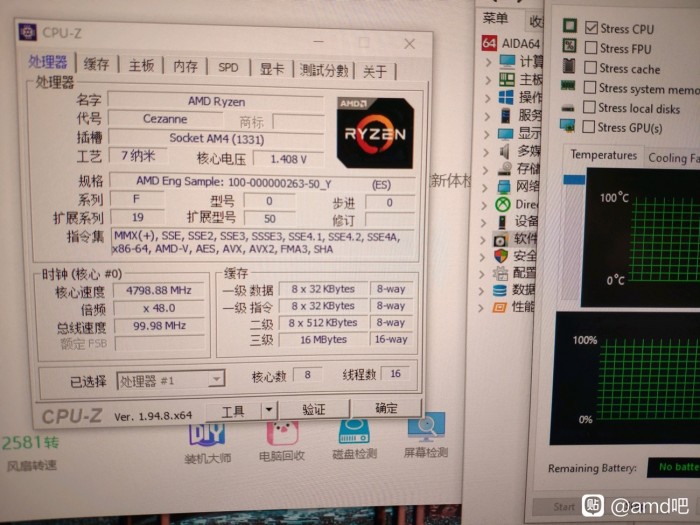Click the 验证 button in CPU-Z
Image resolution: width=700 pixels, height=525 pixels.
pos(314,408)
